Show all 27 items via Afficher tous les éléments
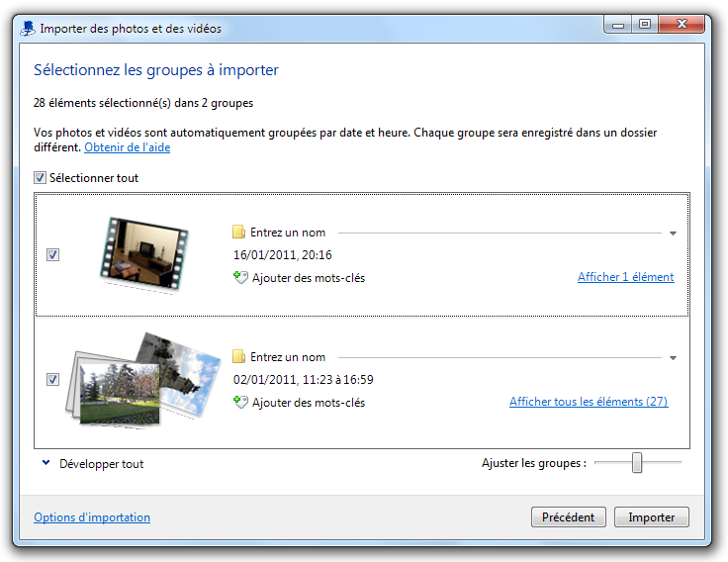 pyautogui.click(x=589, y=402)
